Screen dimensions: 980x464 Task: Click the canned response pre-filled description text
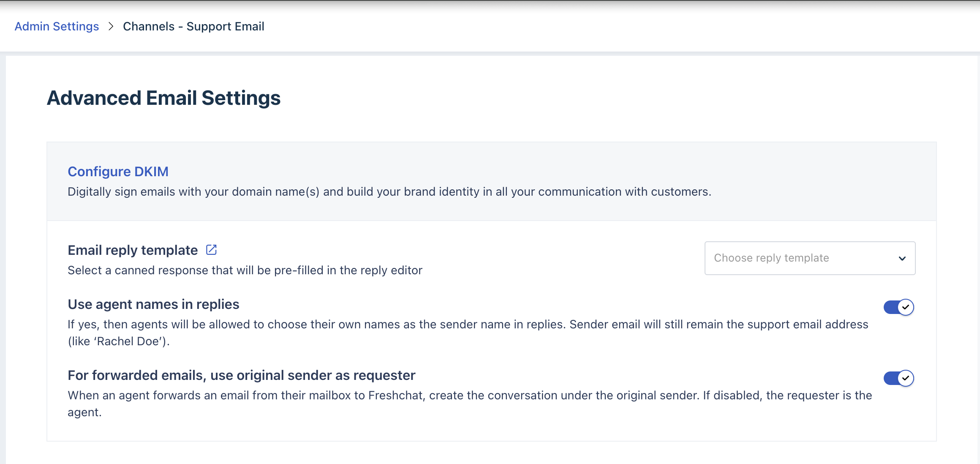[245, 270]
